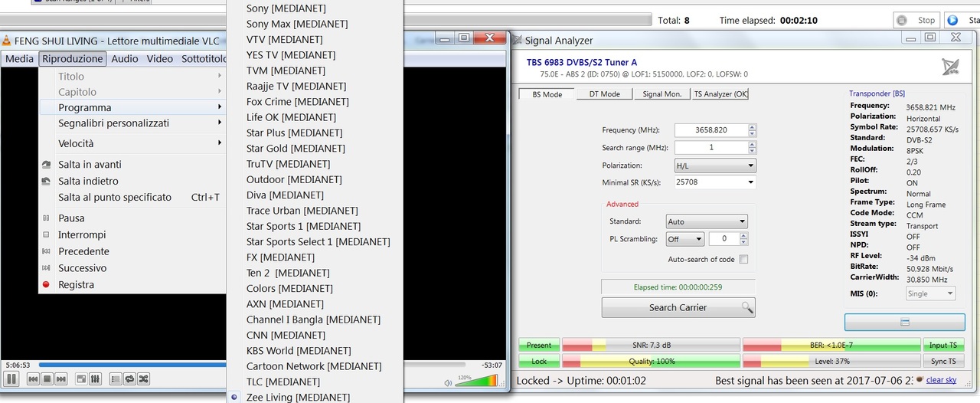Open the Polarization H/L dropdown

tap(715, 165)
